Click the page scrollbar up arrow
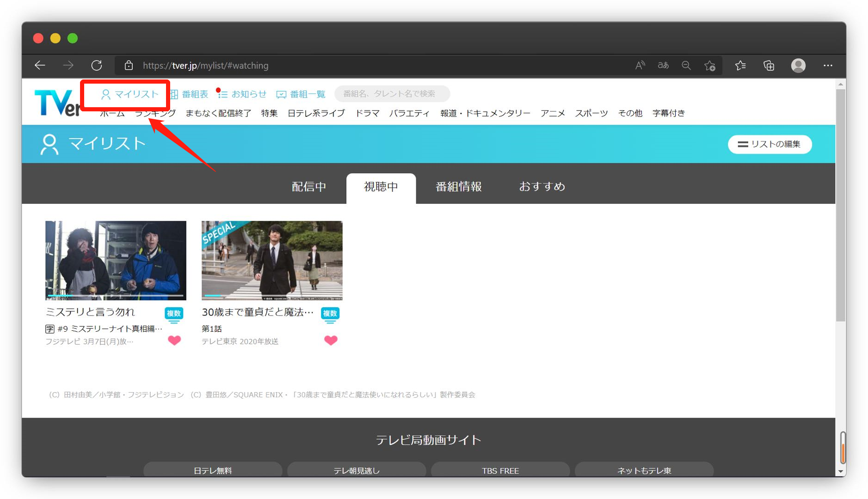 point(841,84)
